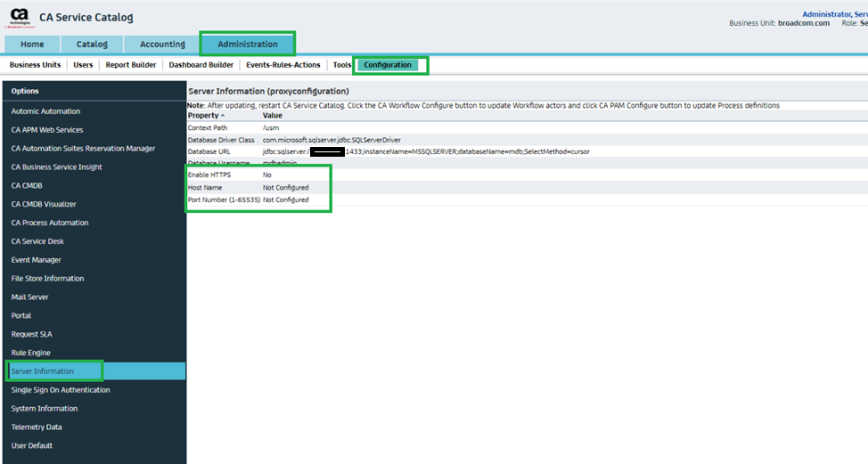Open Single Sign On Authentication option

(61, 390)
